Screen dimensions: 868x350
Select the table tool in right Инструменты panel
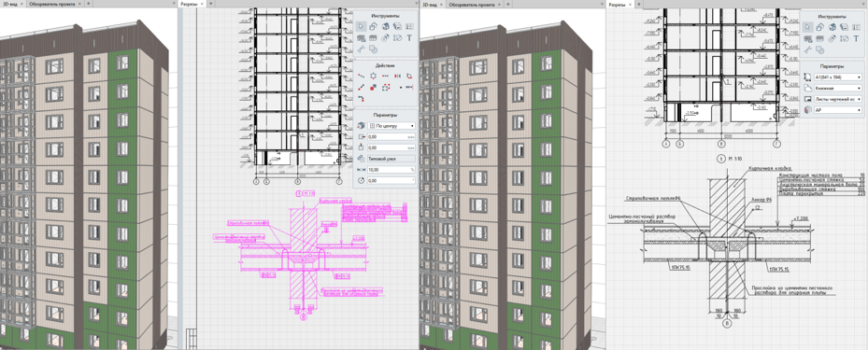(x=819, y=38)
